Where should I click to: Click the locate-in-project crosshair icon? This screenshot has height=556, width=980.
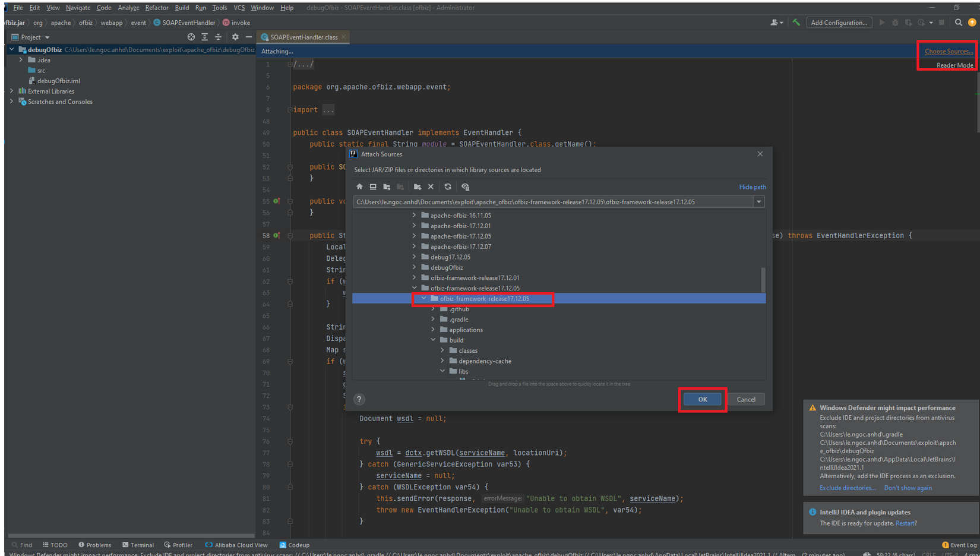(x=191, y=37)
